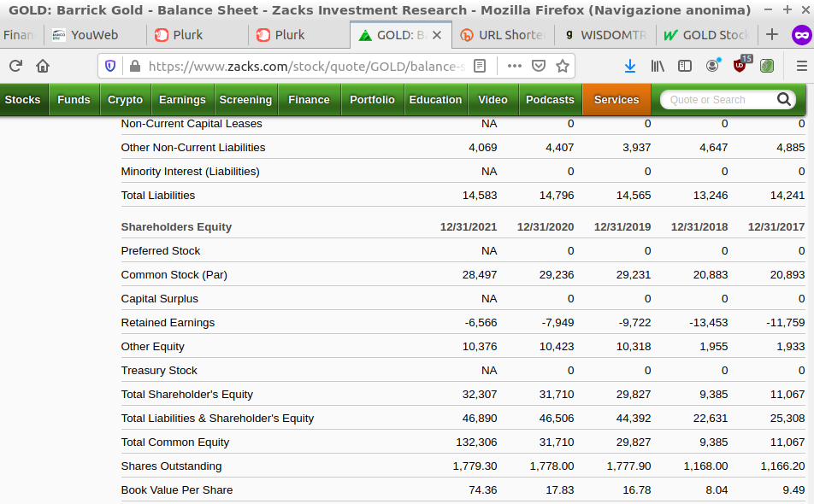Reload the page with the refresh icon
This screenshot has height=504, width=814.
(15, 66)
